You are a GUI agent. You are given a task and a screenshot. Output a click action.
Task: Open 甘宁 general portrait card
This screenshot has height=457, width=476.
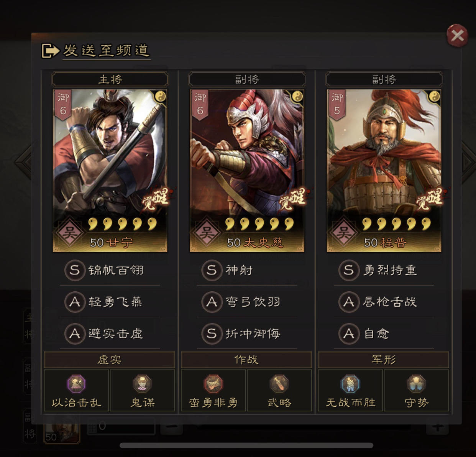click(110, 171)
